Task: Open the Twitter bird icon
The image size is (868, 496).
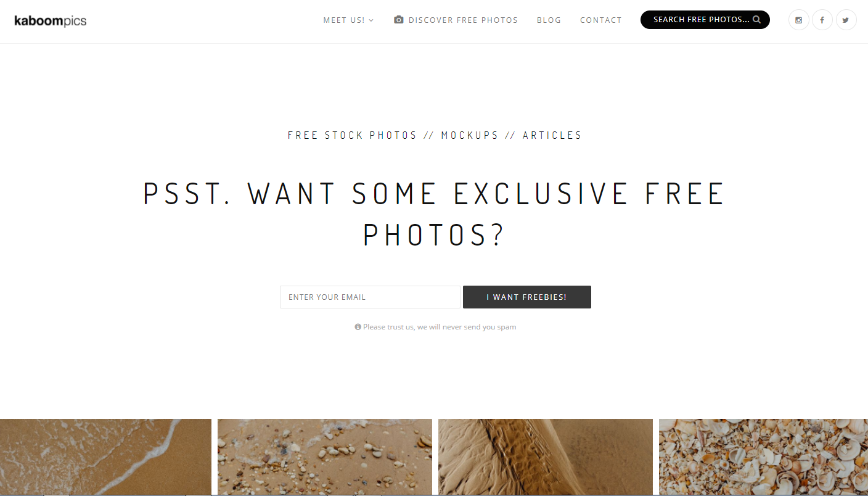Action: (x=846, y=20)
